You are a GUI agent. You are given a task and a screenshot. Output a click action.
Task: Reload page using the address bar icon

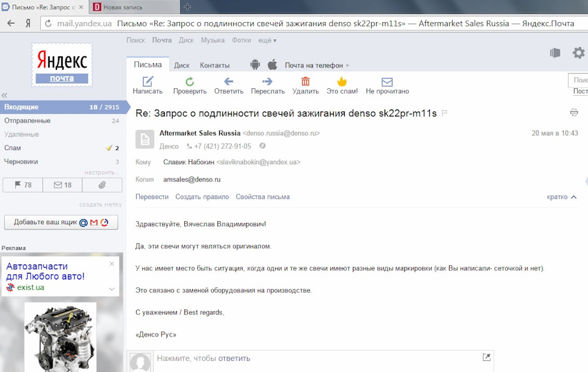point(48,23)
